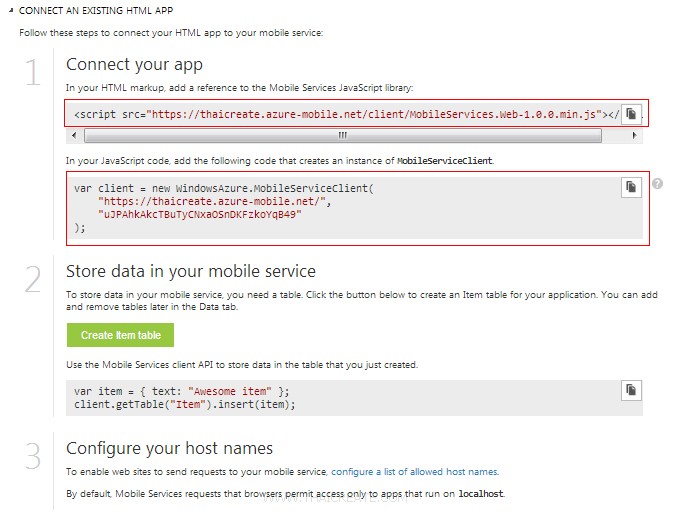Click the horizontal scrollbar thumb below script tag
The width and height of the screenshot is (673, 523).
tap(340, 134)
